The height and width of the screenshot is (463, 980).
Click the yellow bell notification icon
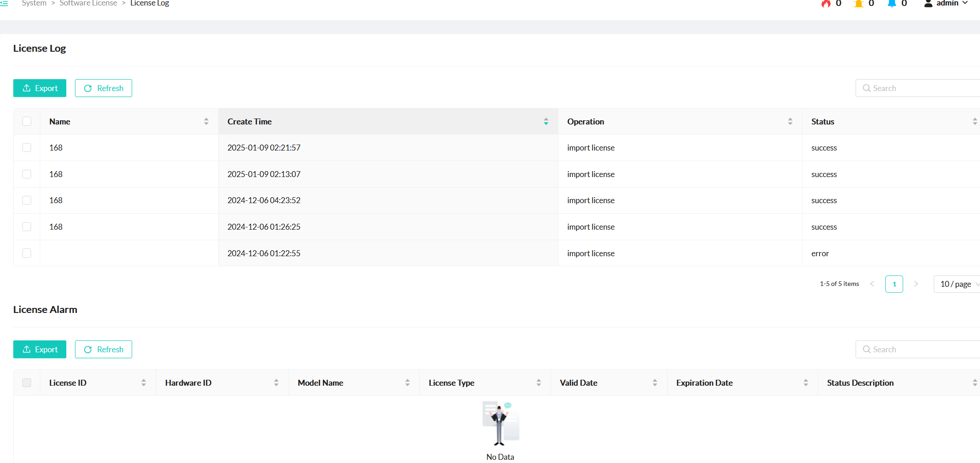click(858, 4)
